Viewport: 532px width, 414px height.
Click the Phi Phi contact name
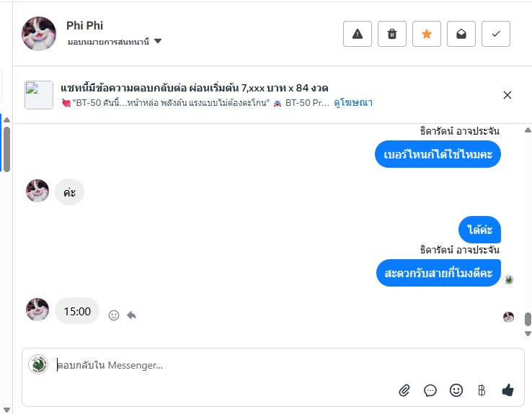pos(84,26)
